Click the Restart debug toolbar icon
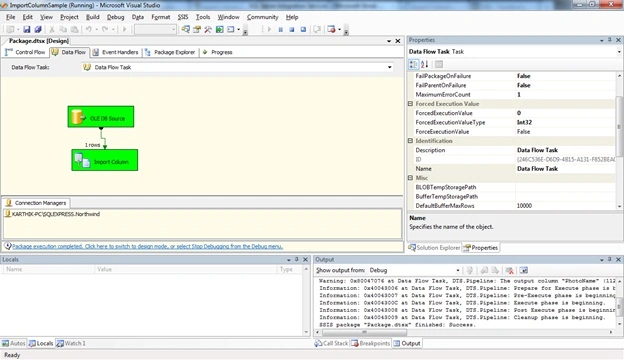This screenshot has width=624, height=360. (x=303, y=29)
